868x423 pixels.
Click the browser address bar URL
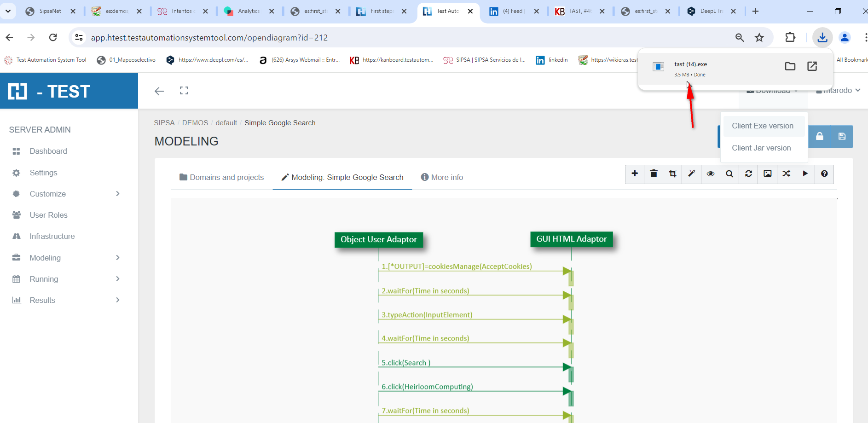(209, 38)
